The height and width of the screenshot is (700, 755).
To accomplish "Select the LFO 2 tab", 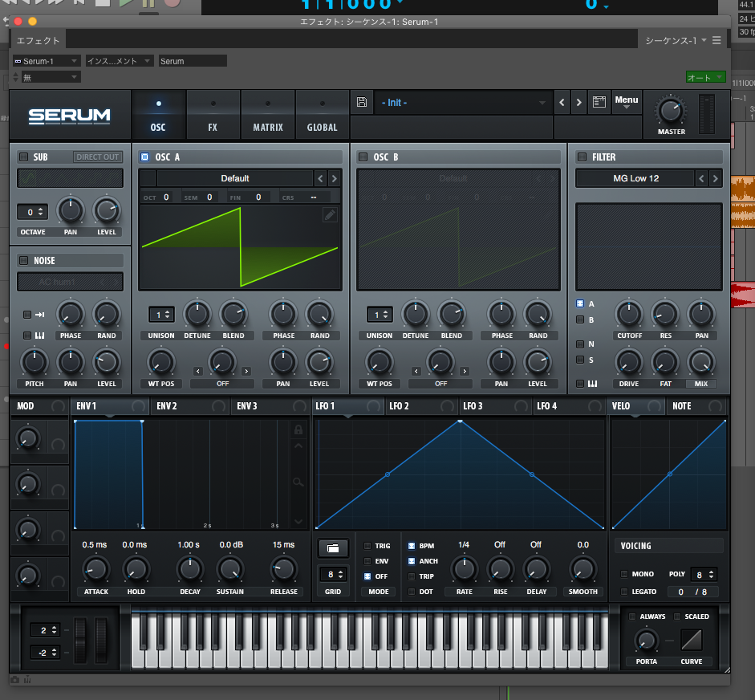I will pyautogui.click(x=421, y=406).
